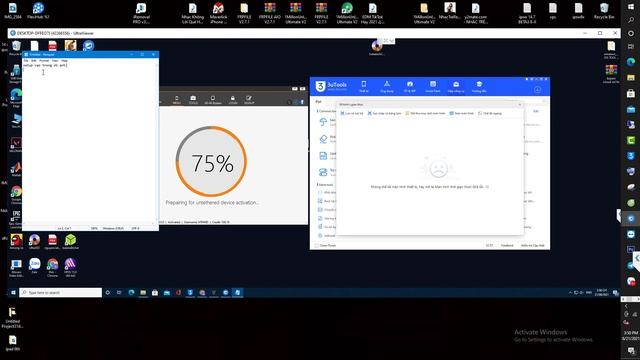Open the Epic Games Launcher desktop shortcut
The image size is (640, 360).
click(x=16, y=219)
